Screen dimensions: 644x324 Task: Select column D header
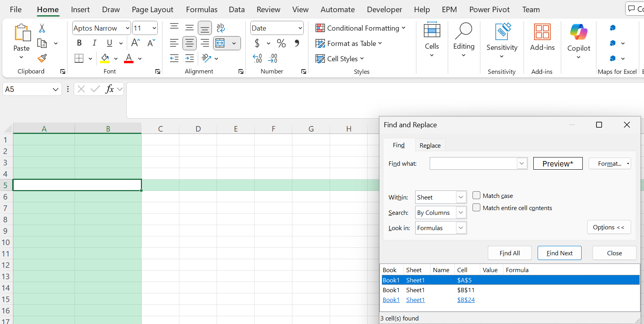(198, 128)
